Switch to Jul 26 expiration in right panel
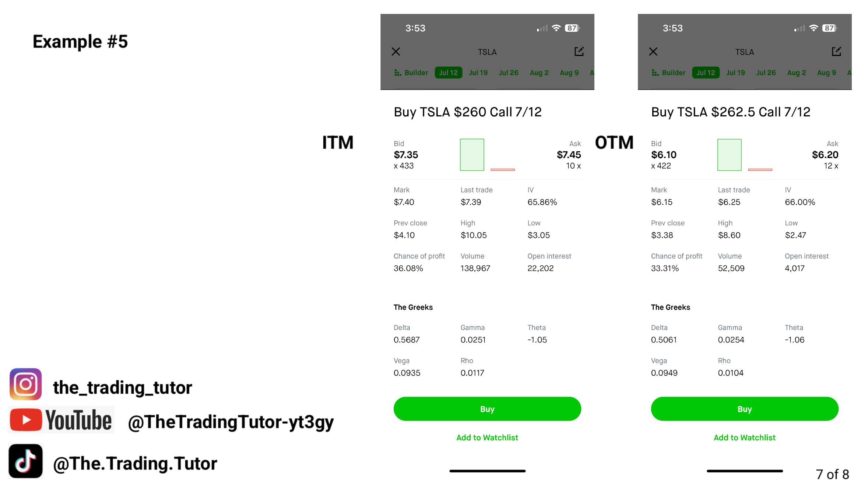The width and height of the screenshot is (868, 489). pyautogui.click(x=766, y=73)
